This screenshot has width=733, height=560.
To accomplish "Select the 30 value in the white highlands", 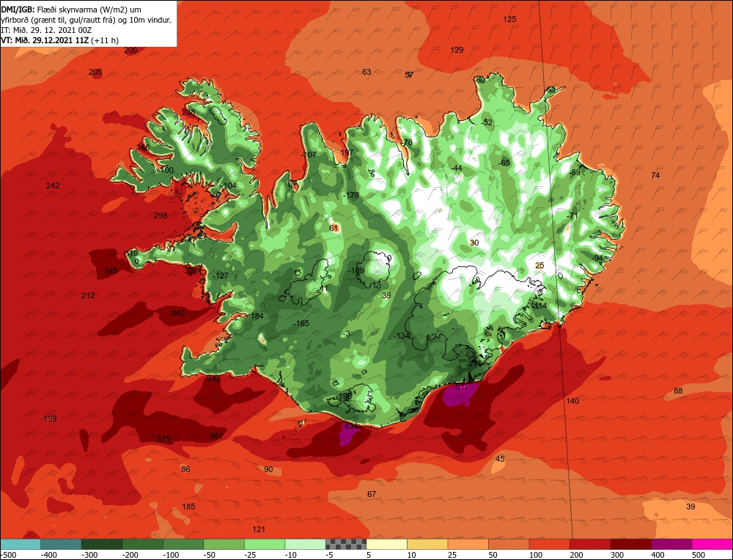I will tap(474, 243).
